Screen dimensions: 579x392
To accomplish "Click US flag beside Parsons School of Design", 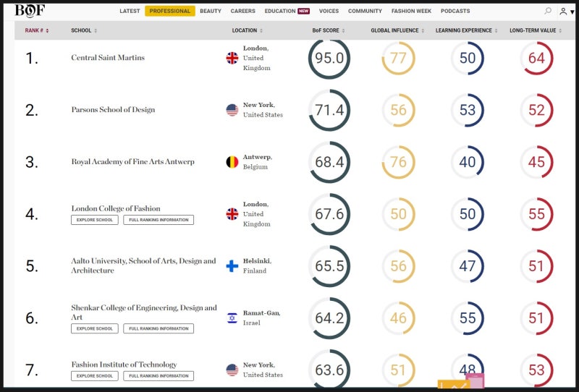I will (232, 110).
